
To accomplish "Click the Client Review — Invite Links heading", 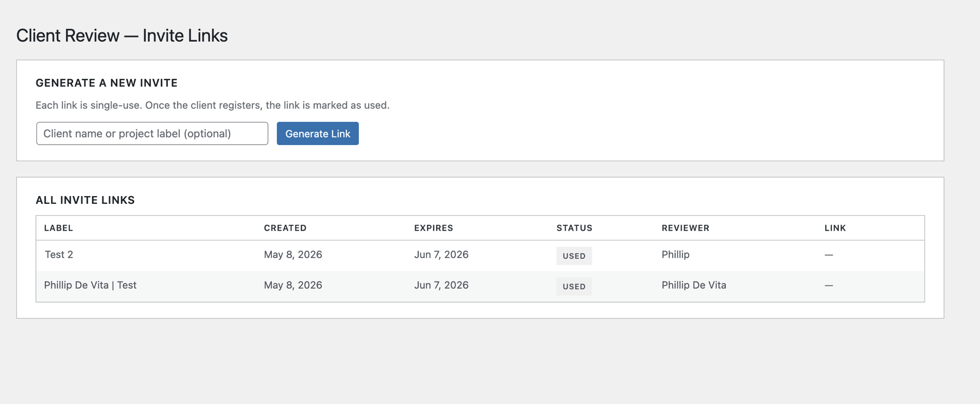I will click(x=122, y=36).
